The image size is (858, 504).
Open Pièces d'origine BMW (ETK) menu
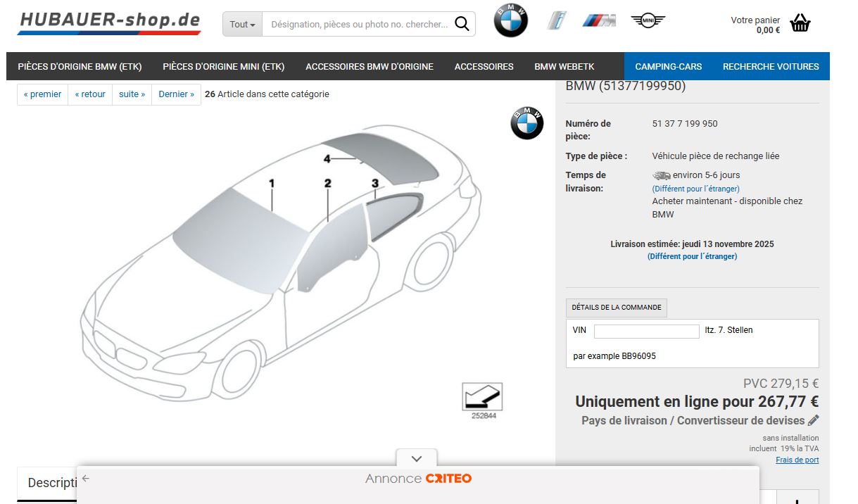(x=80, y=66)
